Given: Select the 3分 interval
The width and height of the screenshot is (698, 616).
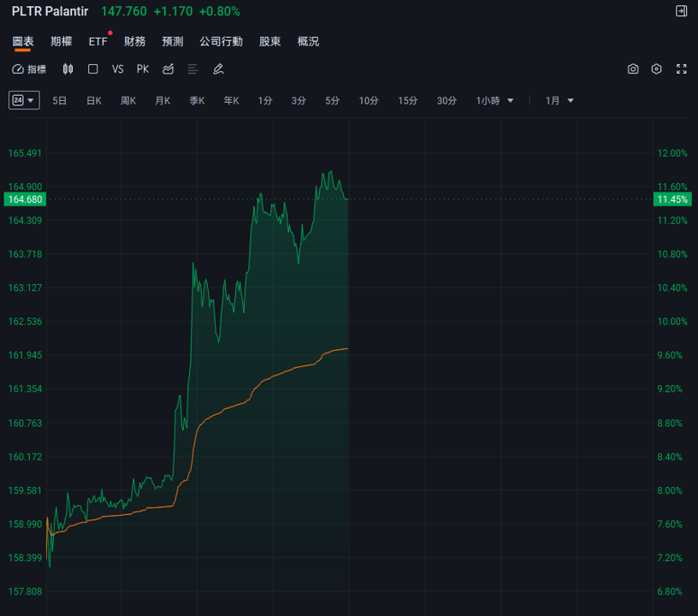Looking at the screenshot, I should pyautogui.click(x=299, y=101).
